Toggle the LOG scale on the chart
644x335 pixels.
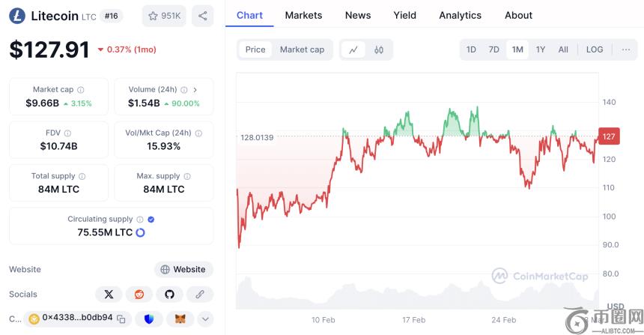pyautogui.click(x=595, y=49)
